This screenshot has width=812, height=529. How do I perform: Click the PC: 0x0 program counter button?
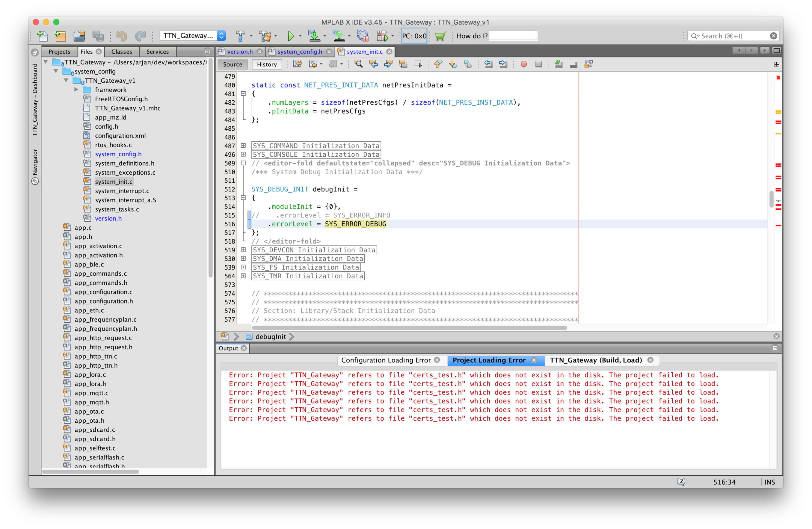(x=414, y=36)
